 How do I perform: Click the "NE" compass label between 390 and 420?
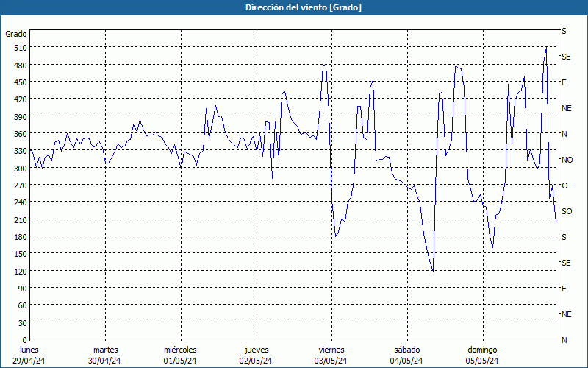pos(566,108)
